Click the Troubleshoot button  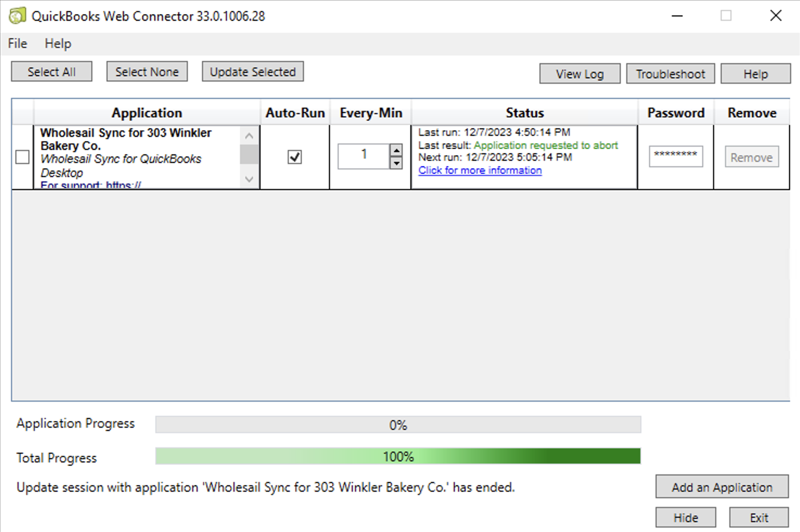click(670, 73)
